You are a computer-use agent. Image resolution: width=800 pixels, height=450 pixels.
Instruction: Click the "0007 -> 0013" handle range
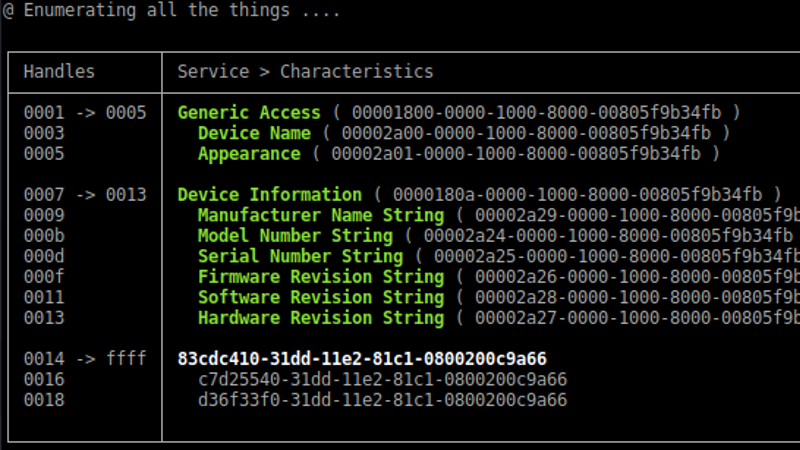[x=85, y=194]
